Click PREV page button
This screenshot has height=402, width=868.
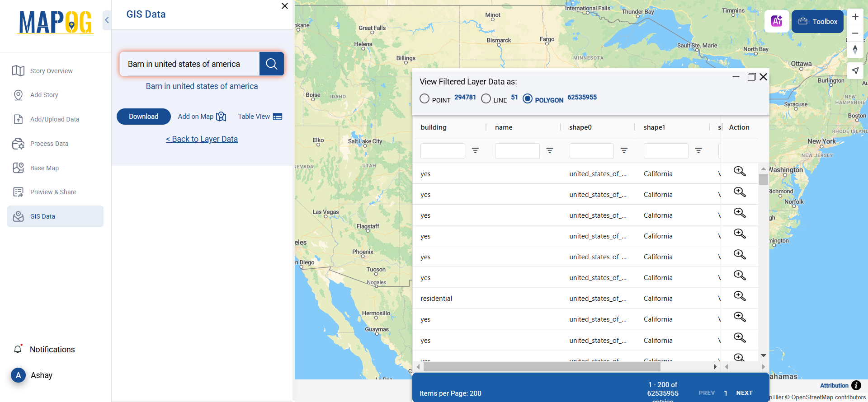pyautogui.click(x=707, y=393)
